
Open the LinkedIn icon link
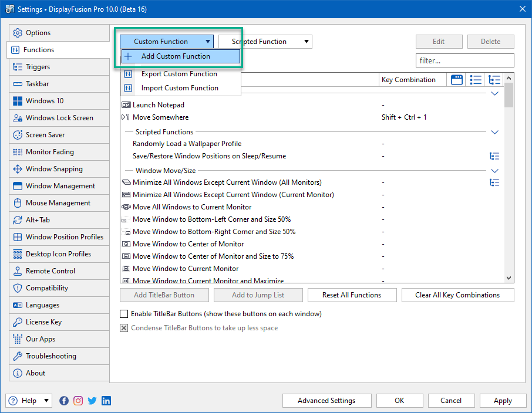pyautogui.click(x=106, y=401)
